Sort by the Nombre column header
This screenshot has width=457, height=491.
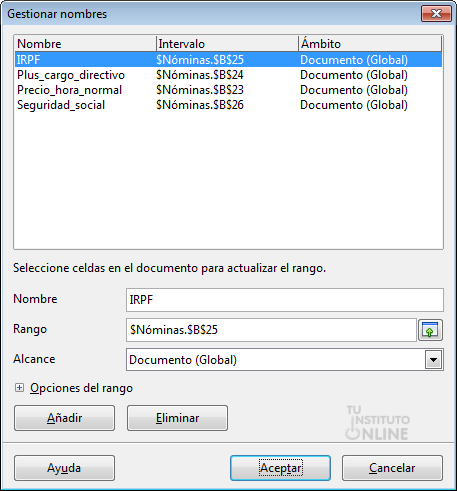(x=85, y=44)
